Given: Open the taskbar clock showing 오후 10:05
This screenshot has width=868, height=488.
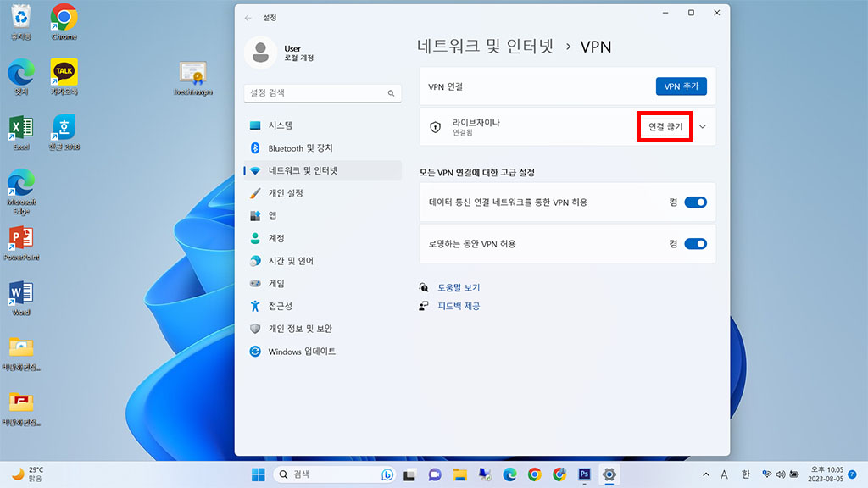Looking at the screenshot, I should (827, 474).
